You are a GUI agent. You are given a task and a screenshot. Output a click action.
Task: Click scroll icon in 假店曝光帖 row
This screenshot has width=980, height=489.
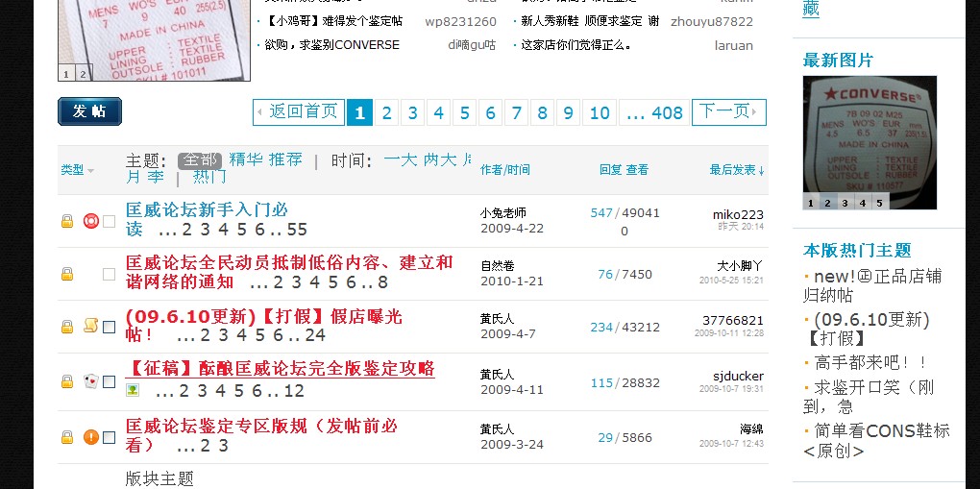coord(91,325)
